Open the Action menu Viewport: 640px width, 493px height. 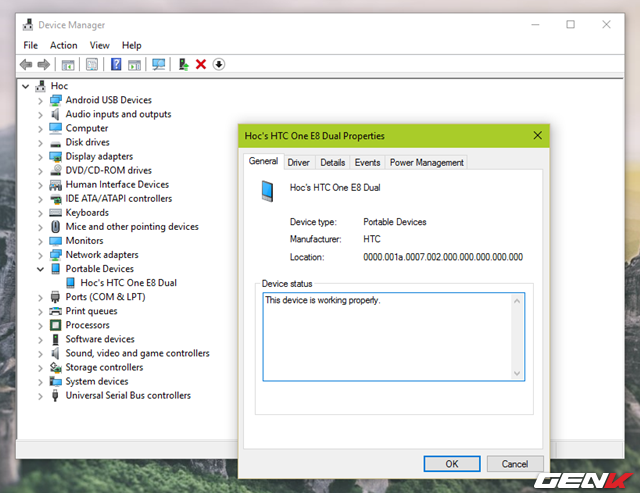pyautogui.click(x=64, y=45)
